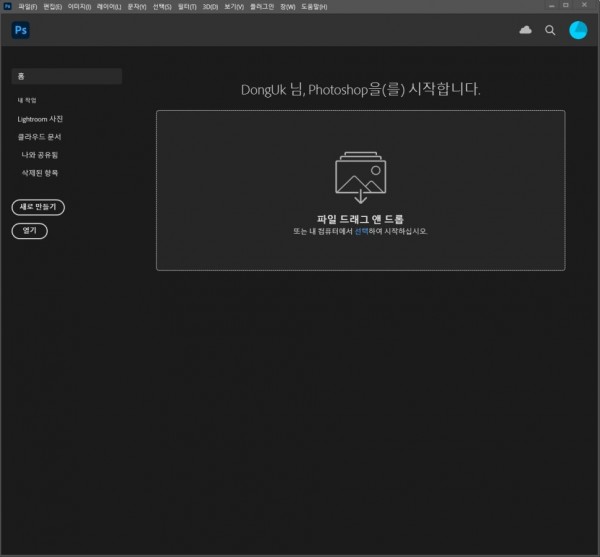Open the user profile avatar
The width and height of the screenshot is (600, 557).
[x=578, y=30]
